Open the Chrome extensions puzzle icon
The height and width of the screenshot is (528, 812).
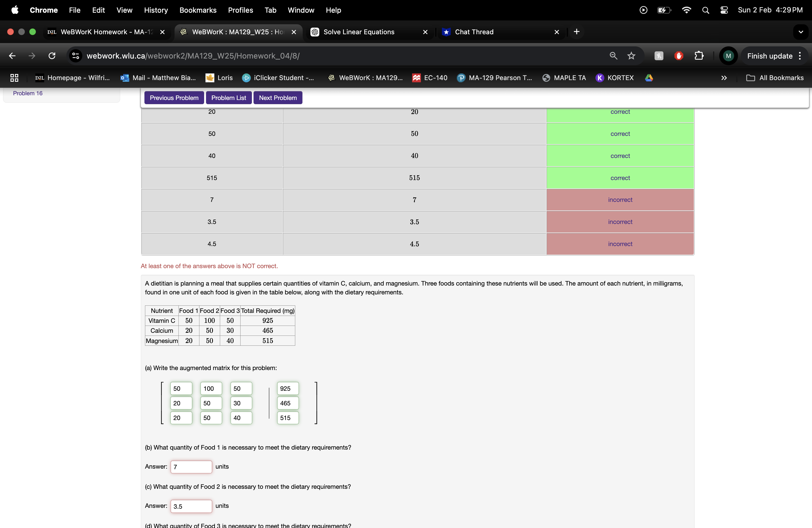[699, 56]
